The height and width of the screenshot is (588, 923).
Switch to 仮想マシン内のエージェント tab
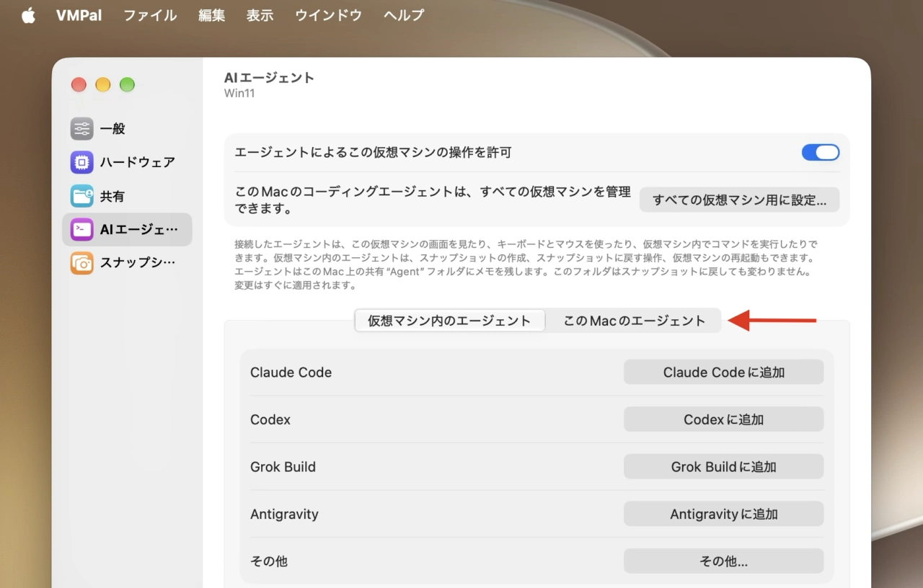449,321
